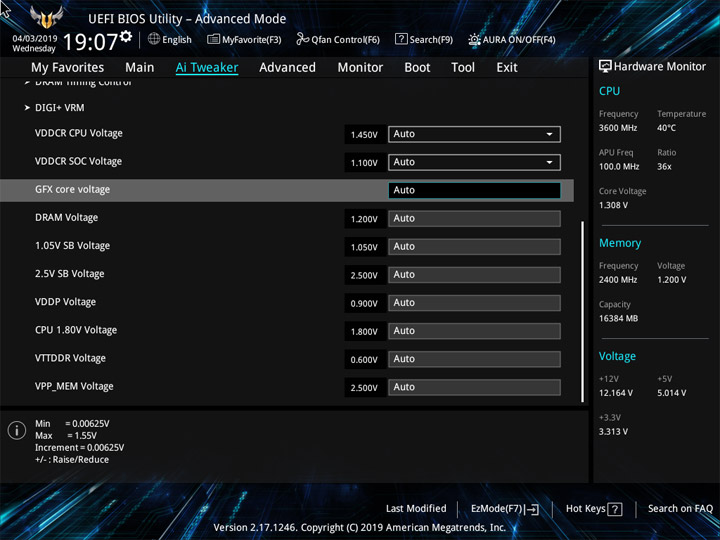The image size is (720, 540).
Task: Open Qfan Control fan icon
Action: 303,39
